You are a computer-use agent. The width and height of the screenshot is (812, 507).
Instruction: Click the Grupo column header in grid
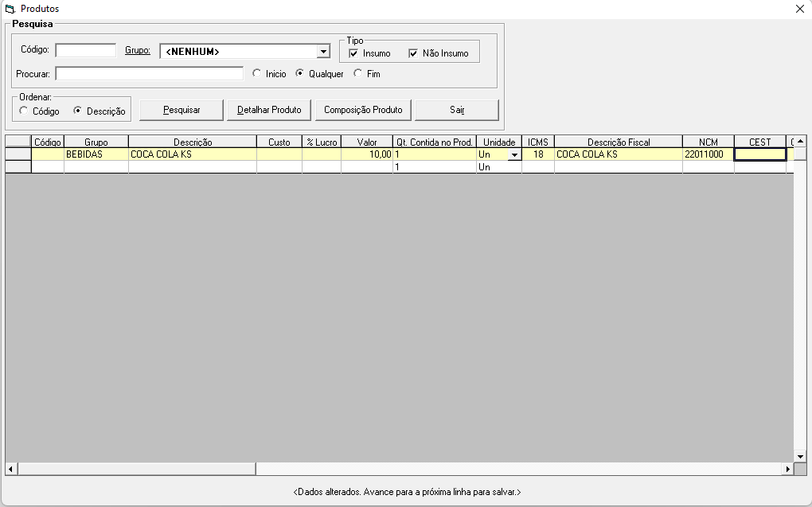[x=96, y=142]
